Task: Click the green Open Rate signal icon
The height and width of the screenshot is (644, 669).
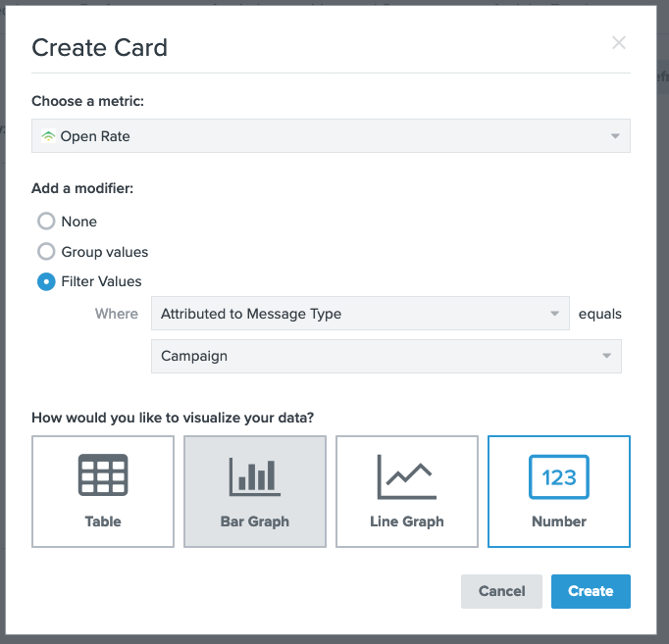Action: click(x=48, y=136)
